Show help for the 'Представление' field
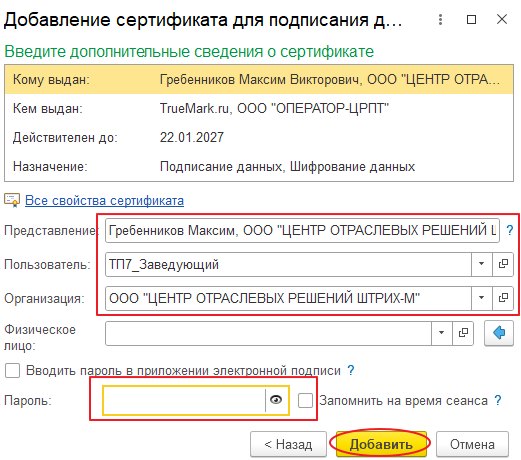 (510, 230)
